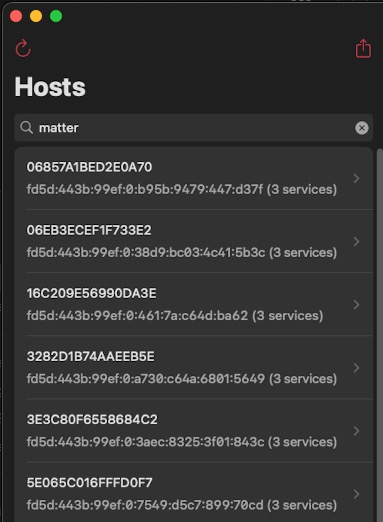
Task: Open the share export icon
Action: click(363, 49)
